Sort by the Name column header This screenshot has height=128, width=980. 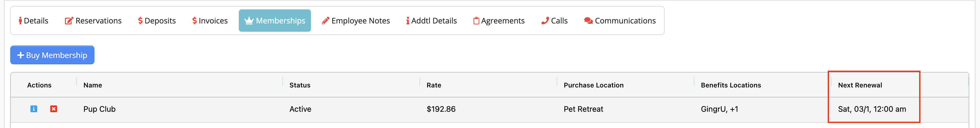[x=93, y=85]
